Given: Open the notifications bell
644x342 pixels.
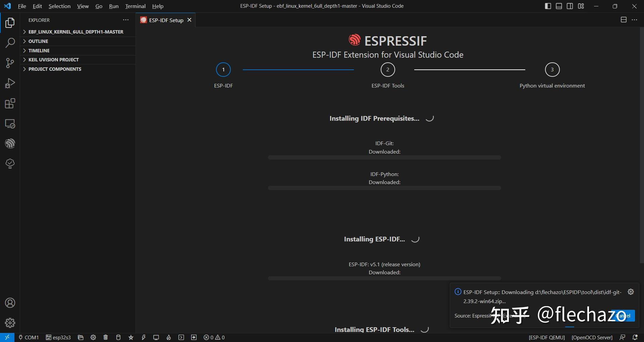Looking at the screenshot, I should (x=635, y=337).
